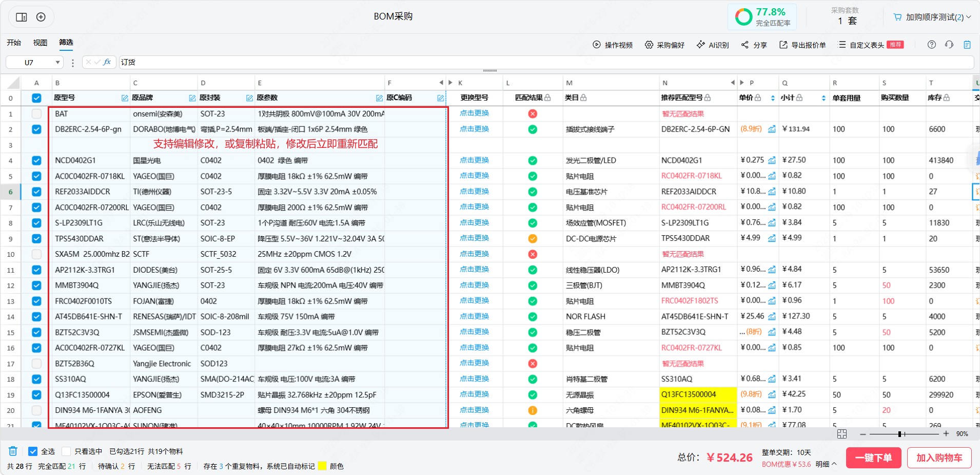The image size is (980, 475).
Task: Click 点击更换 for BAT row
Action: [x=475, y=113]
